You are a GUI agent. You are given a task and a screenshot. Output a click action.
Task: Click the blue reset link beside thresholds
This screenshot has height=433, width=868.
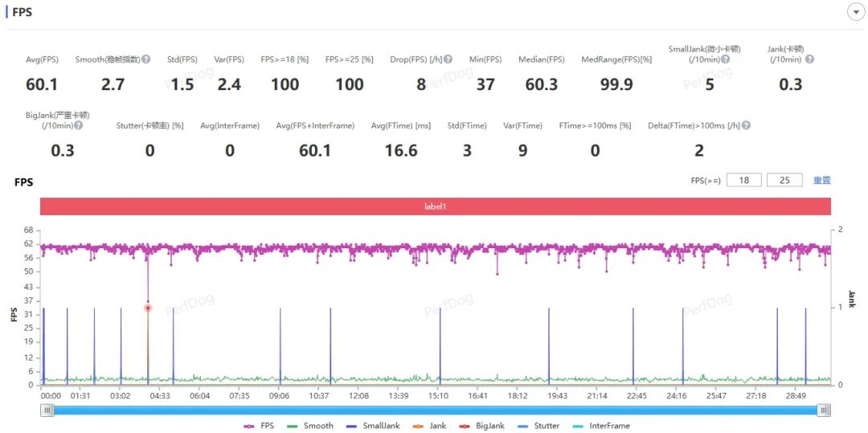coord(821,180)
